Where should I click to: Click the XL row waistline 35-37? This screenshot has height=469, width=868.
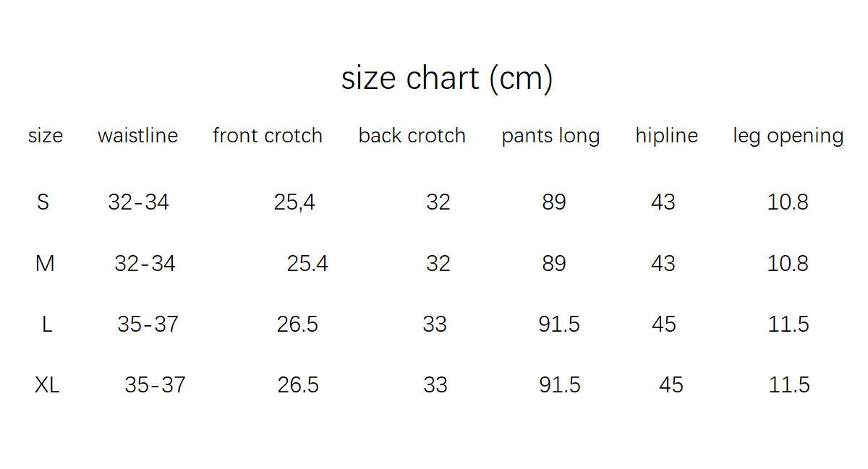[x=155, y=385]
